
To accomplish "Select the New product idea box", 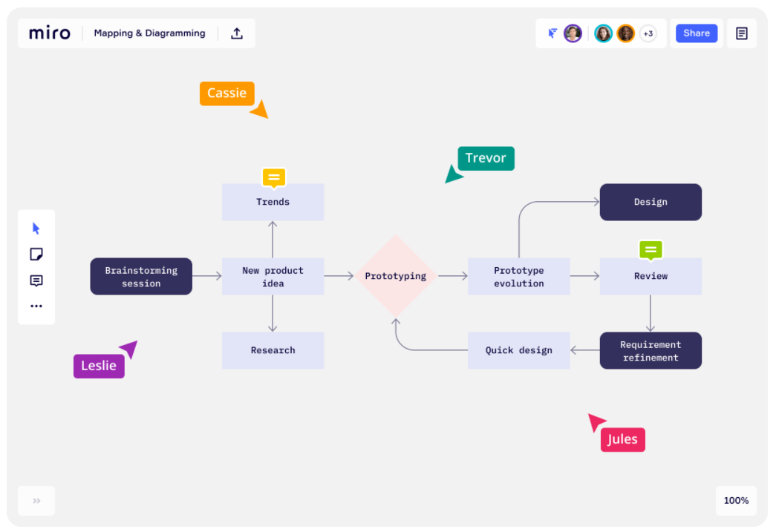I will point(273,276).
